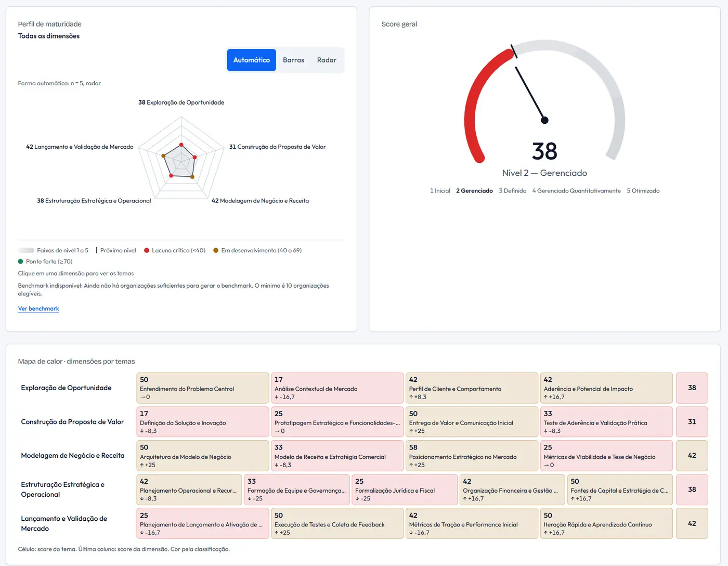Click the 4 Gerenciado Quantitativamente level label
This screenshot has width=728, height=566.
[577, 191]
